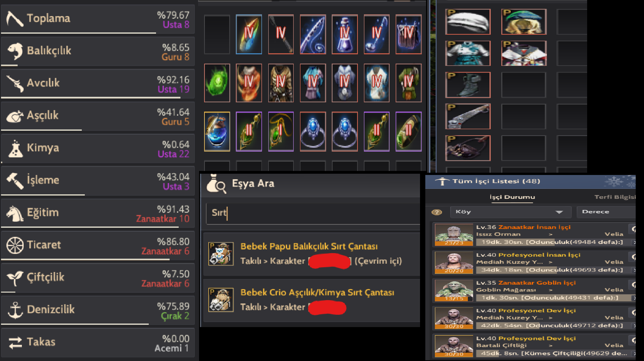Screen dimensions: 644x361
Task: Click the Kimya alchemy flask icon
Action: pos(15,148)
